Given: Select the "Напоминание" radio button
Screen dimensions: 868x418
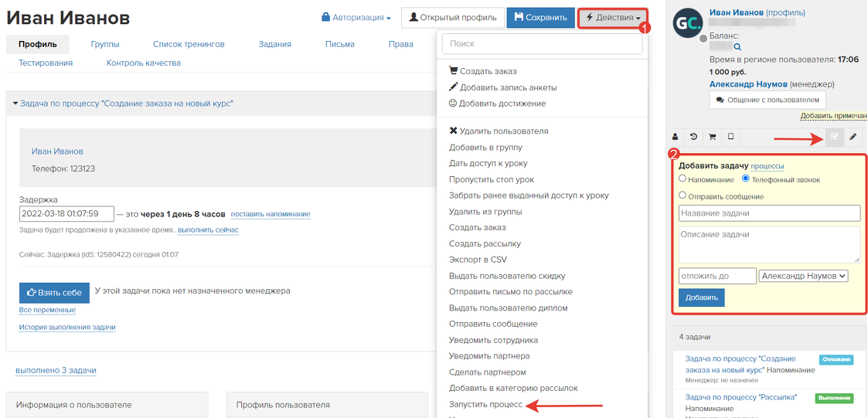Looking at the screenshot, I should click(682, 178).
